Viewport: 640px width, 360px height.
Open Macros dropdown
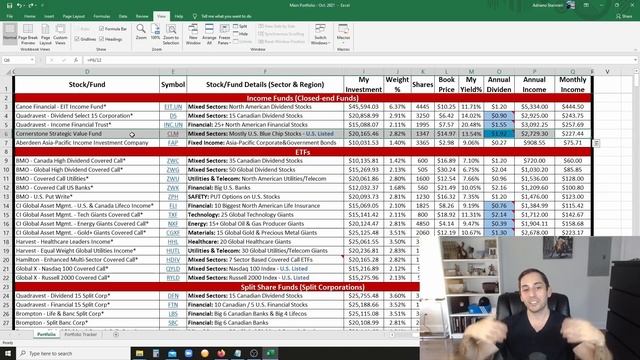point(343,34)
